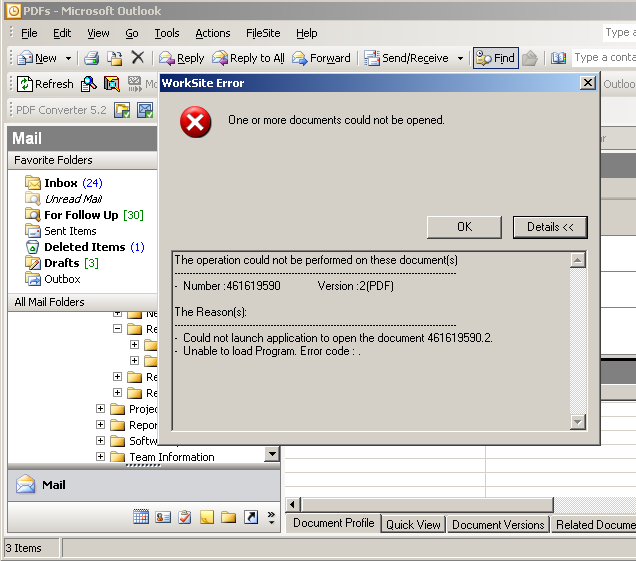Select the Inbox folder
636x561 pixels.
(x=60, y=183)
